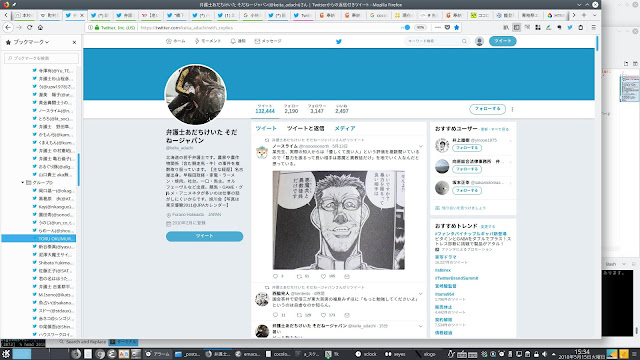Click the search magnifier icon in Twitter header

point(464,41)
